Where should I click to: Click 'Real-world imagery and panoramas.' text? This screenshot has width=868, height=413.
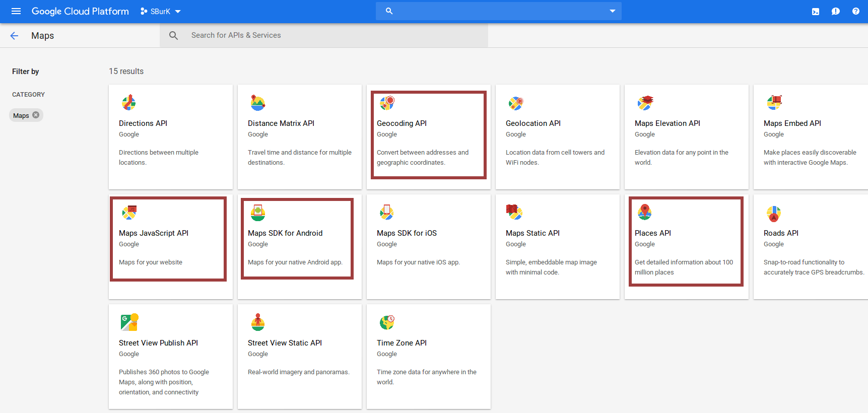coord(299,372)
